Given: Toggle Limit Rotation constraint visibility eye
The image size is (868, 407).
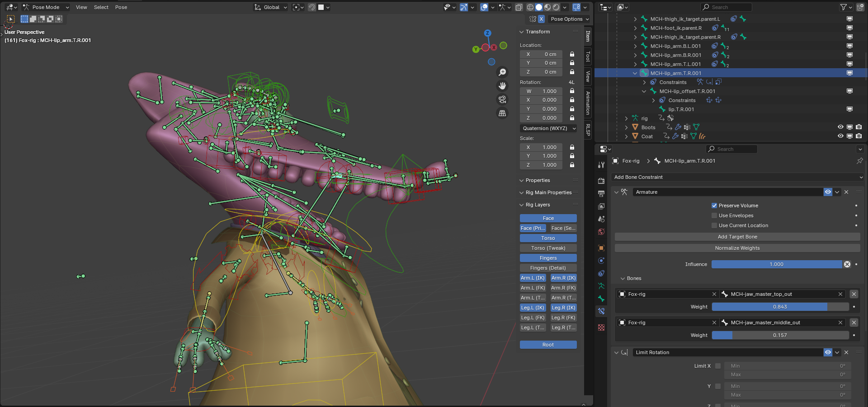Looking at the screenshot, I should click(x=828, y=352).
